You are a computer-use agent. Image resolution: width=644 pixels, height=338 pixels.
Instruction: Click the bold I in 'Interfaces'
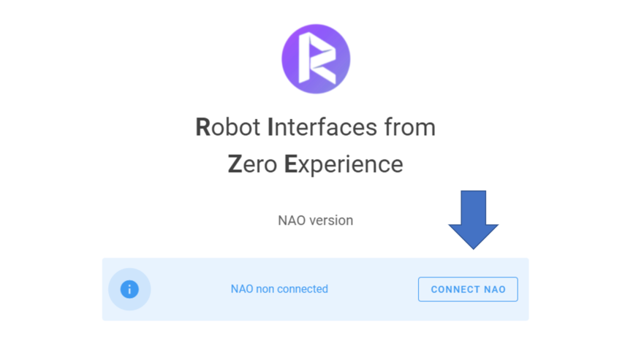pyautogui.click(x=270, y=127)
